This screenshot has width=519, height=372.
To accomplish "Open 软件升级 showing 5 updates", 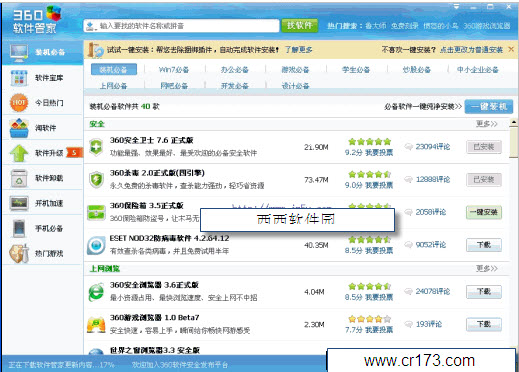I will tap(43, 153).
